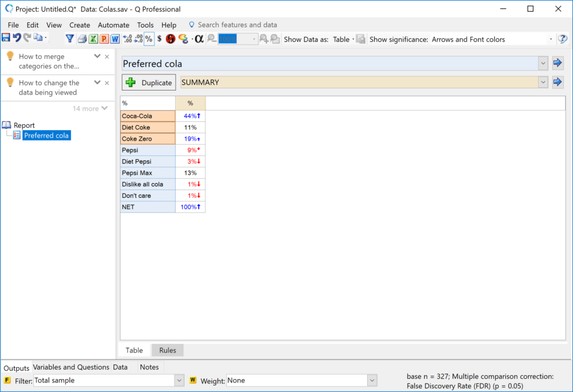
Task: Toggle the percent sign display
Action: coord(149,39)
